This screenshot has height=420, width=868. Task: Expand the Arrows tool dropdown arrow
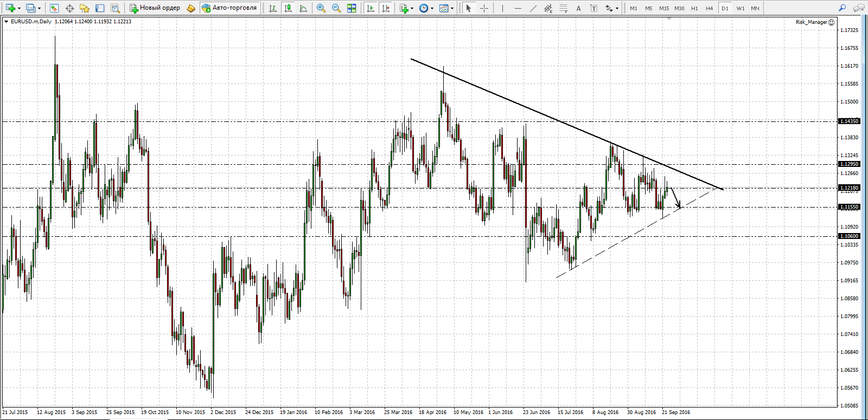pyautogui.click(x=617, y=8)
